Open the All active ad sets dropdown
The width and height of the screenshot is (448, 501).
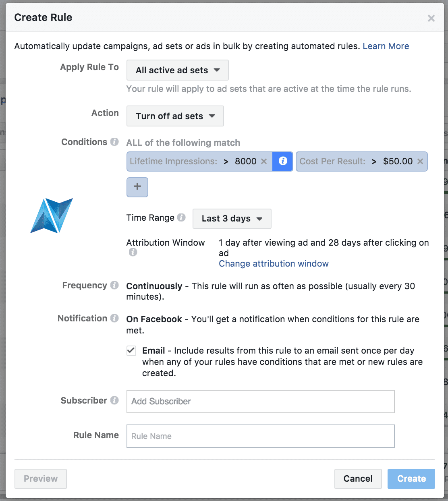click(178, 70)
